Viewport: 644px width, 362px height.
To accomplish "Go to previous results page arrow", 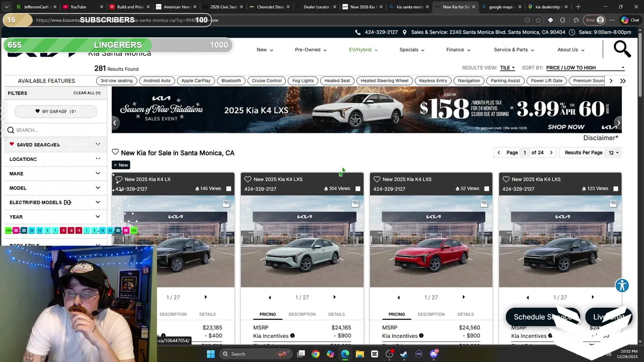I will [499, 152].
